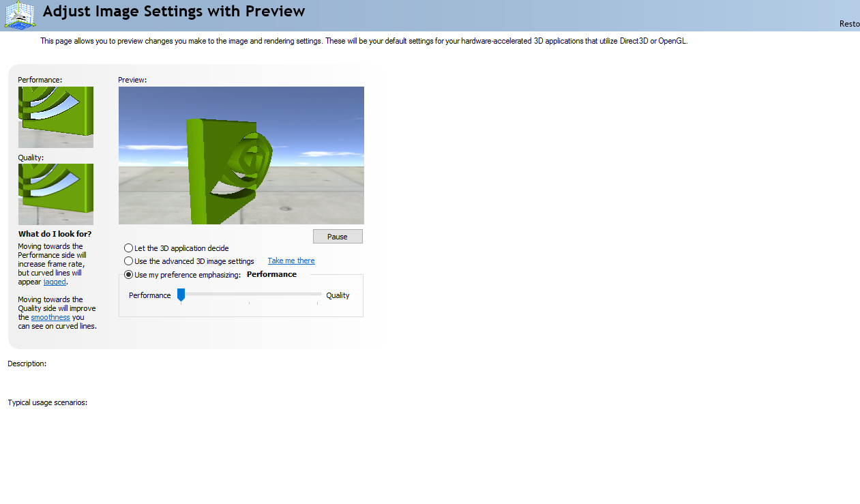860x504 pixels.
Task: Click the 'Typical usage scenarios:' label
Action: click(48, 402)
